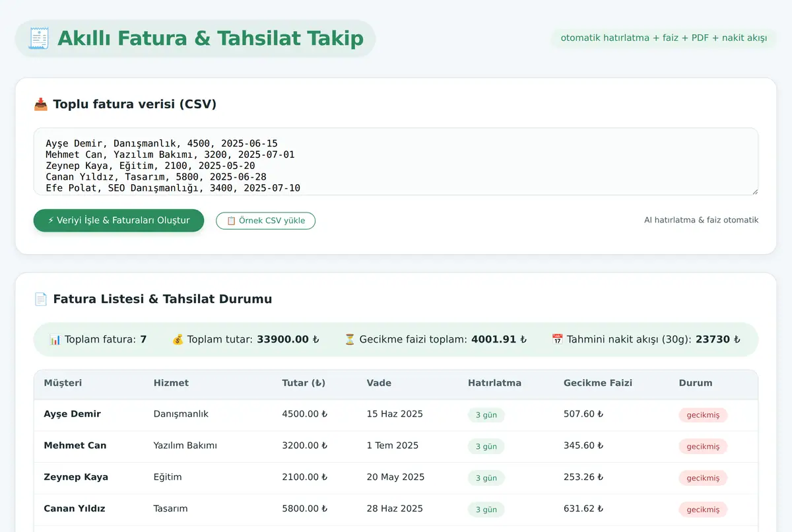Click the inbox icon beside Toplu fatura verisi
This screenshot has width=792, height=532.
(x=40, y=104)
